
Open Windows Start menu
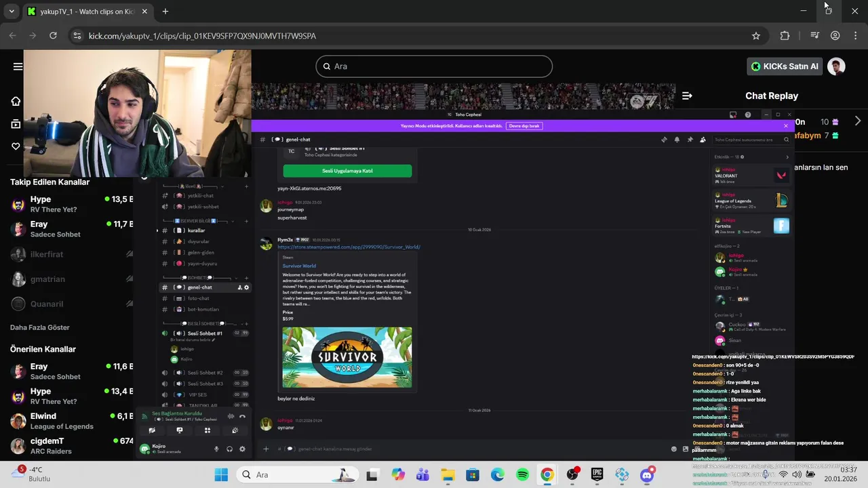tap(221, 474)
